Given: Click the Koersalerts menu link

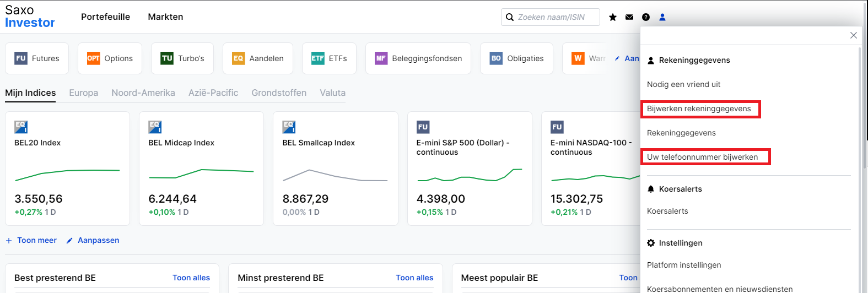Looking at the screenshot, I should 667,211.
